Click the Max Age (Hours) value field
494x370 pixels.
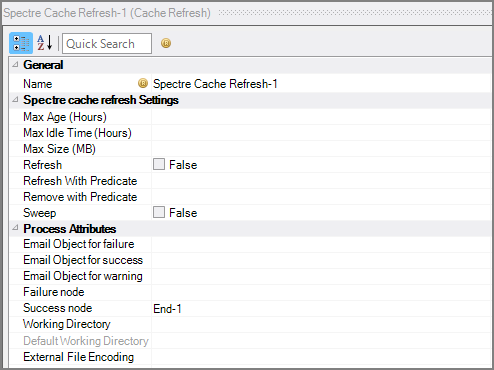click(322, 117)
